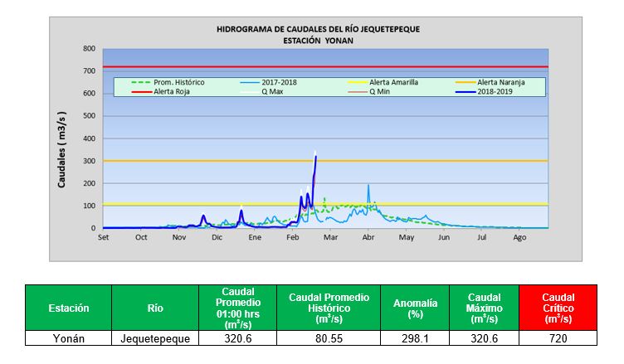The width and height of the screenshot is (624, 364).
Task: Select the Alerta Naranja legend entry
Action: coord(500,83)
